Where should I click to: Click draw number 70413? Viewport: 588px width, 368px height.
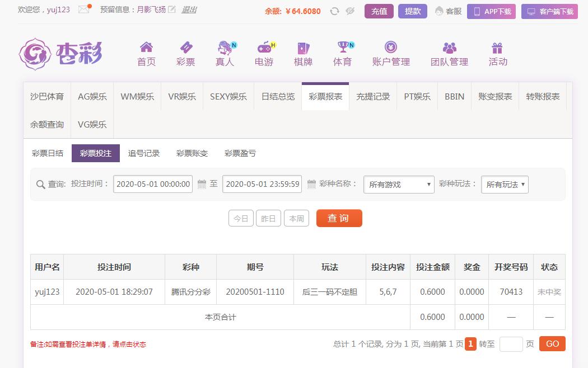point(511,292)
